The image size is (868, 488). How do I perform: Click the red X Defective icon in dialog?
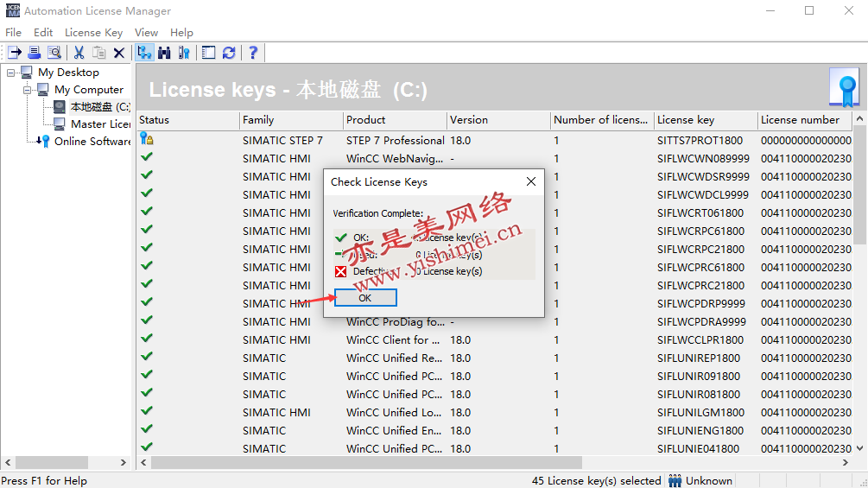coord(340,271)
